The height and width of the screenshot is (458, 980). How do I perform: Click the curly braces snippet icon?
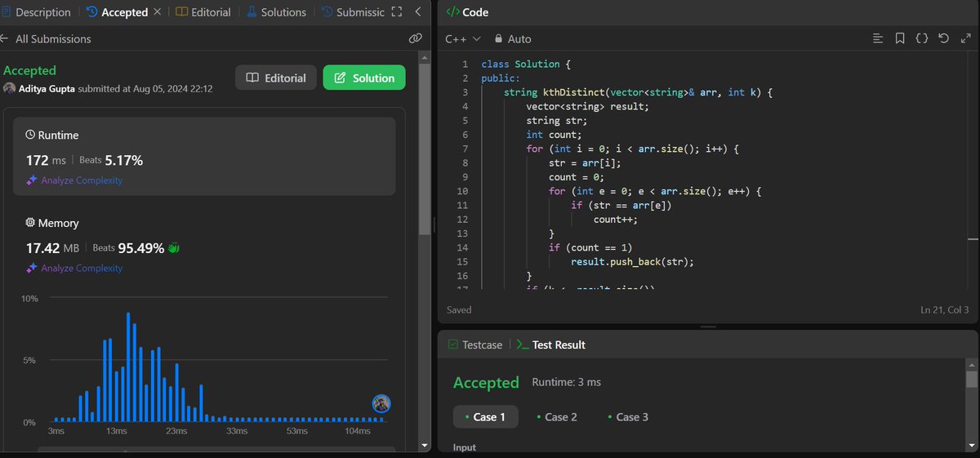point(921,38)
